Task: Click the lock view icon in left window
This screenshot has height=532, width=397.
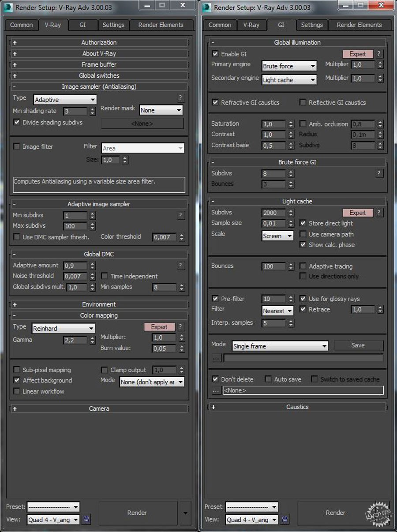Action: [86, 519]
